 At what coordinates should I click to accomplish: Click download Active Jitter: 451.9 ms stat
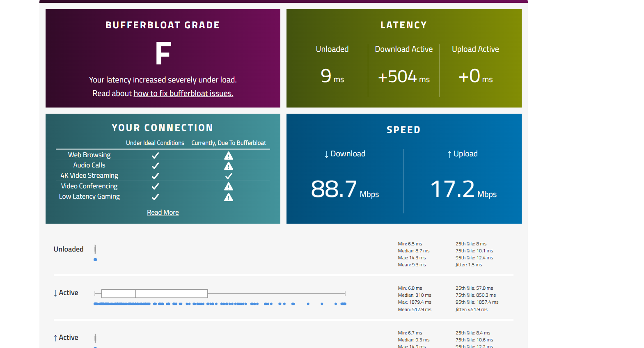click(472, 309)
